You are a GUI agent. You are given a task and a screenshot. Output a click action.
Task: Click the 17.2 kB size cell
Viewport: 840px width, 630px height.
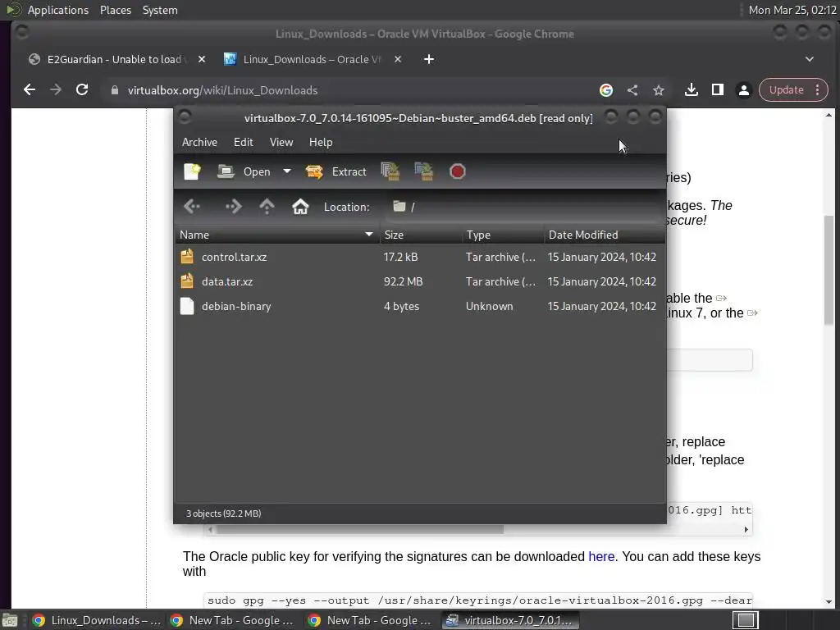(400, 257)
